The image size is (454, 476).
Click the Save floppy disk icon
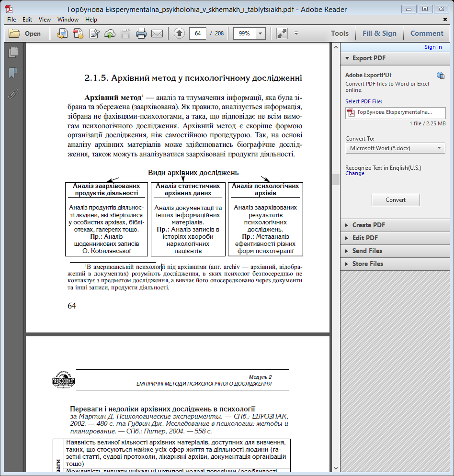point(125,33)
